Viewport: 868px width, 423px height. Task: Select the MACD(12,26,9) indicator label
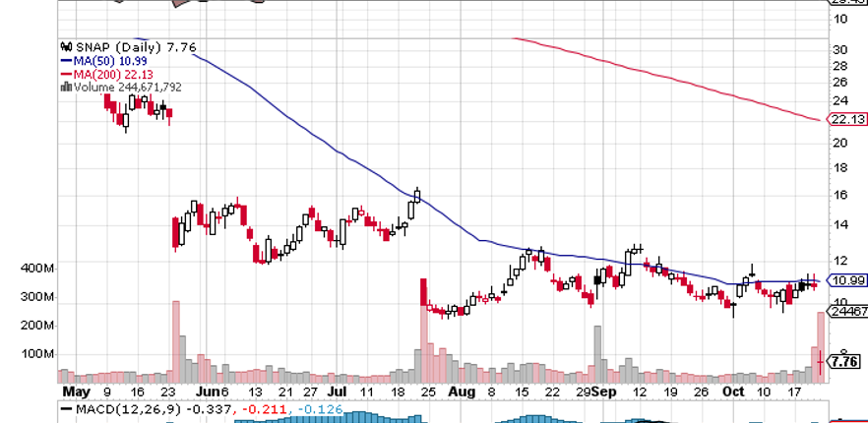(128, 410)
